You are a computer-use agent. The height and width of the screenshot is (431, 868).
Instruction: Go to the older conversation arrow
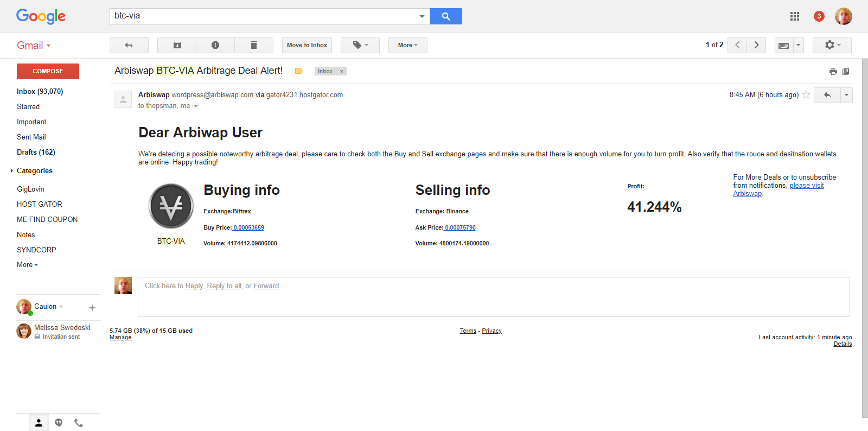[x=756, y=45]
